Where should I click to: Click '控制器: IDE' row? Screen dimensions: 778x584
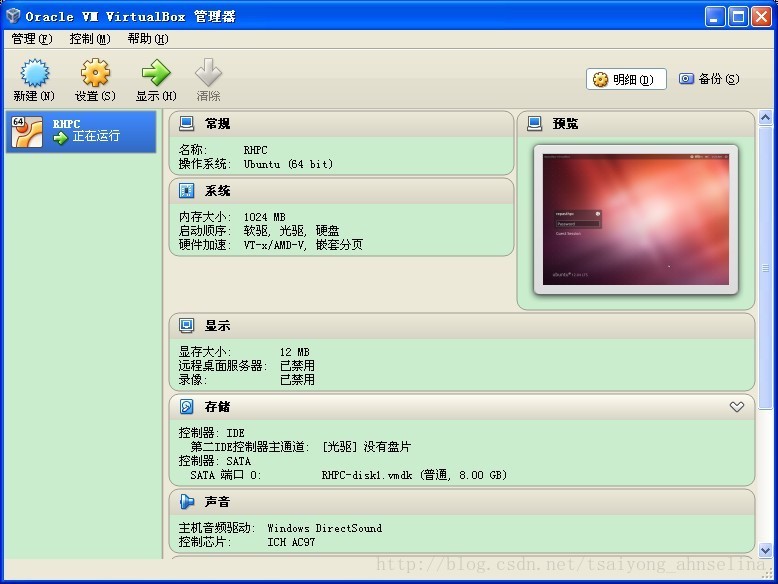[x=212, y=433]
